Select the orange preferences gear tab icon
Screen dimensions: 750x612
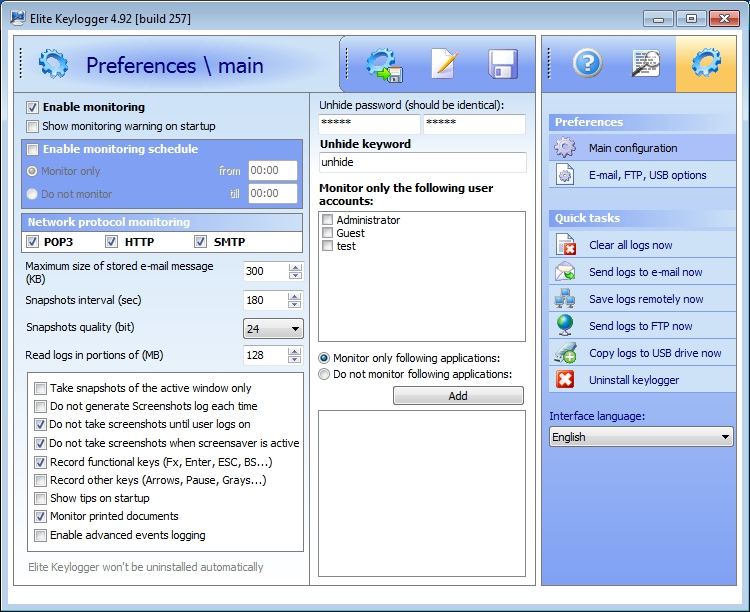point(706,63)
